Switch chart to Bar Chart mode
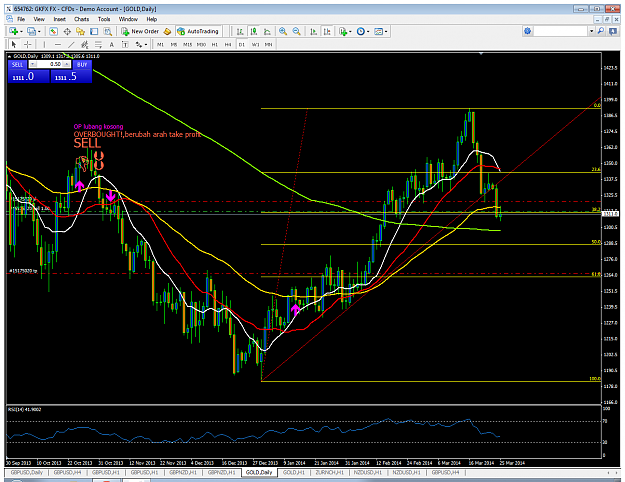 240,31
